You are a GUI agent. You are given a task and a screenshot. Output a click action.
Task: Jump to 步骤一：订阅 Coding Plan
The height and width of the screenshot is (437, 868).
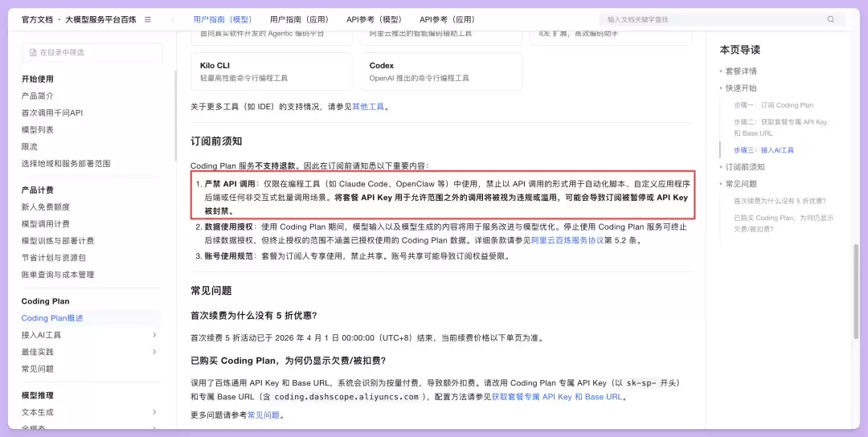pos(773,105)
